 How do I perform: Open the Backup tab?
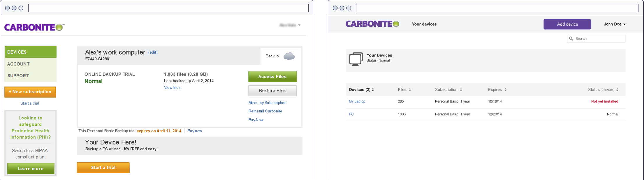tap(281, 56)
